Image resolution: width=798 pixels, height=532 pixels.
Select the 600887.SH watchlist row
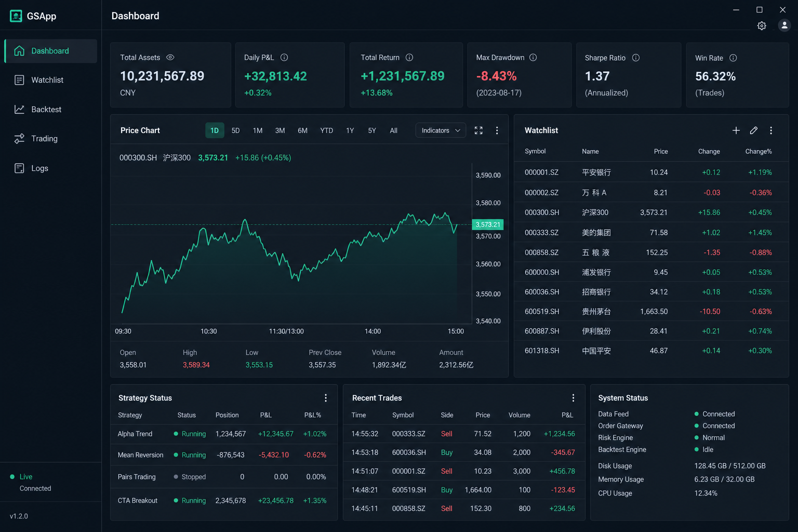click(651, 331)
